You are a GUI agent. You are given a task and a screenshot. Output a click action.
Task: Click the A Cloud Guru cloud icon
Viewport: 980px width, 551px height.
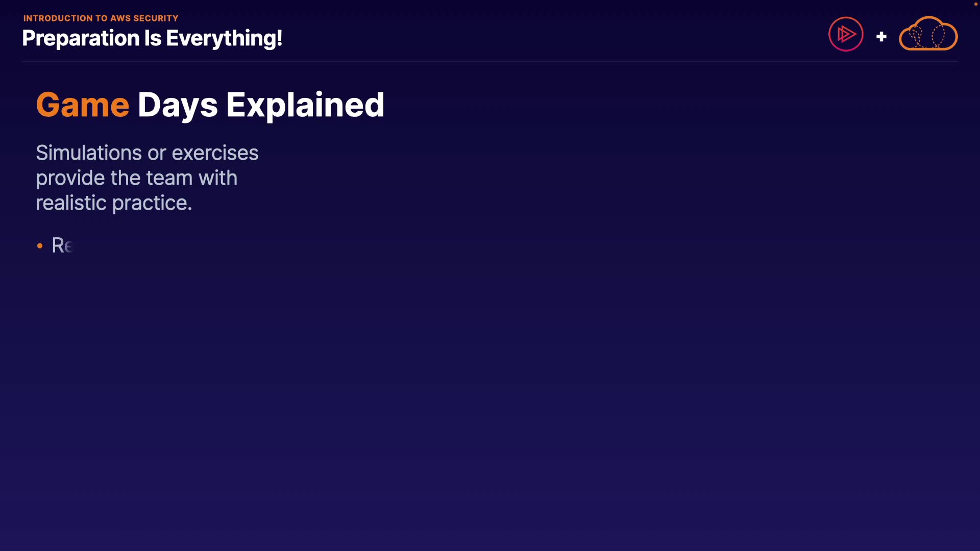(x=928, y=34)
